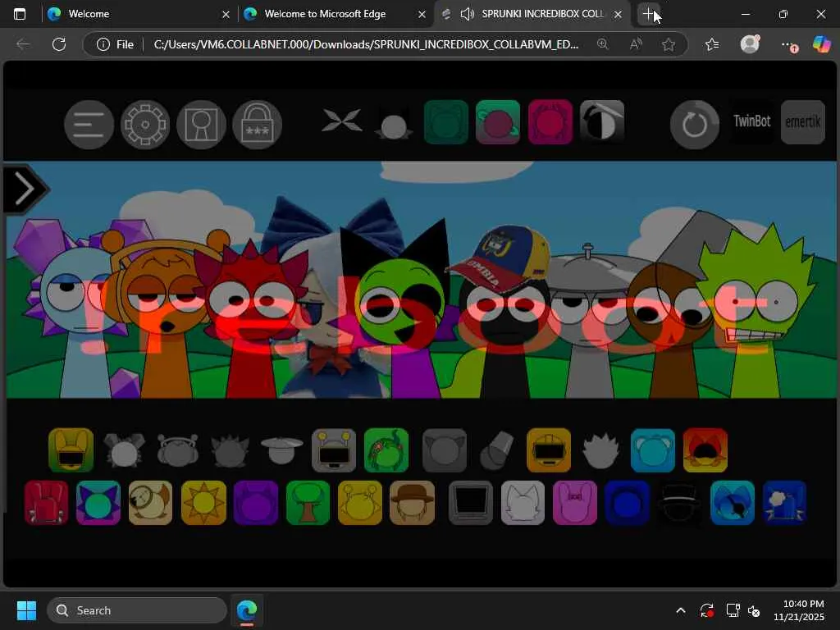Pick the green tree icon

pos(308,503)
